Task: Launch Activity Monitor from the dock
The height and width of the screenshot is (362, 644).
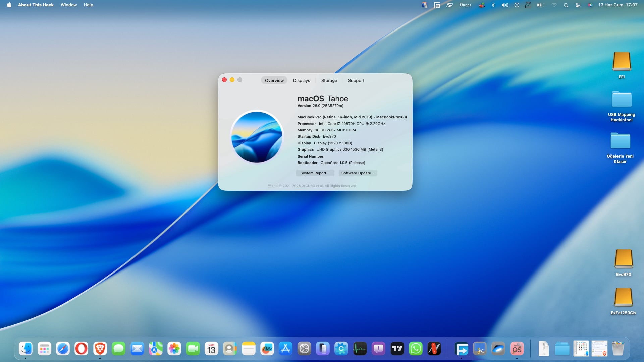Action: pyautogui.click(x=360, y=349)
